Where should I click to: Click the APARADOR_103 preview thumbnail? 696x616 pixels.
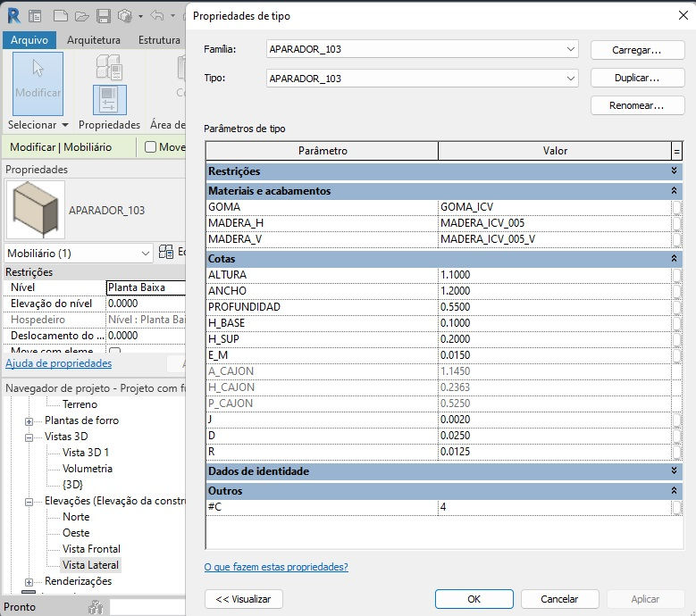coord(36,209)
